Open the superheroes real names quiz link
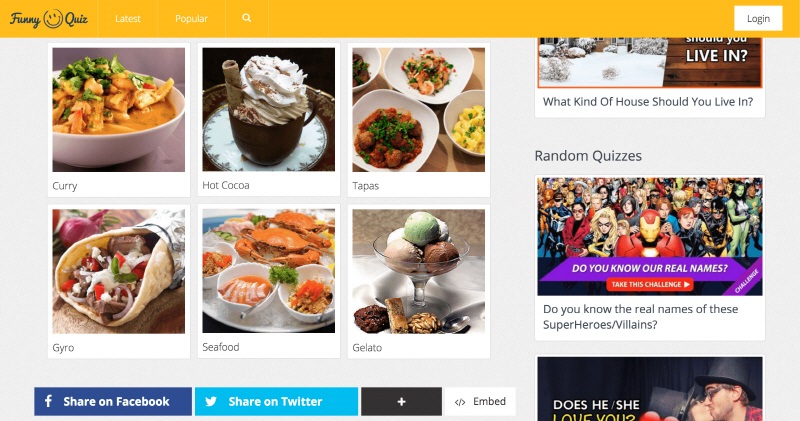 (x=640, y=316)
